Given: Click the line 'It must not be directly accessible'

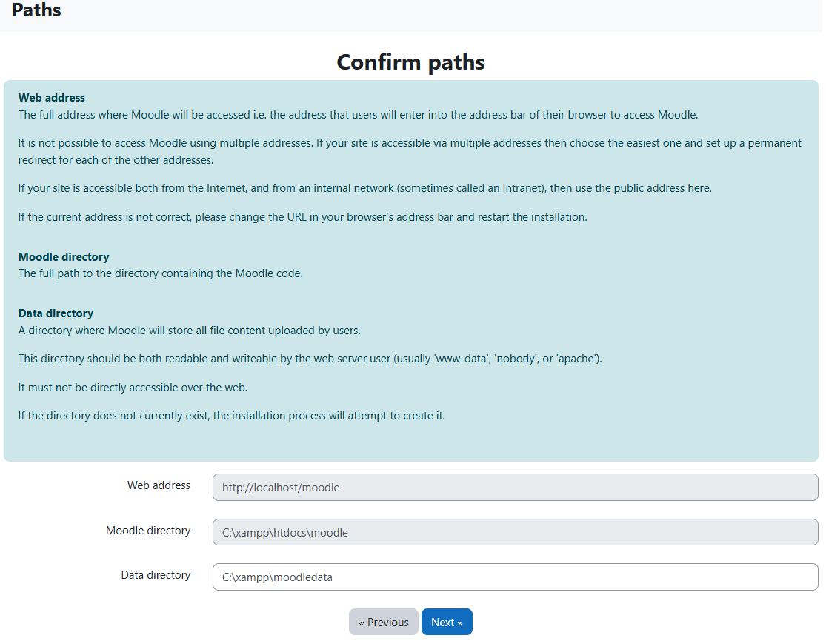Looking at the screenshot, I should pos(133,388).
